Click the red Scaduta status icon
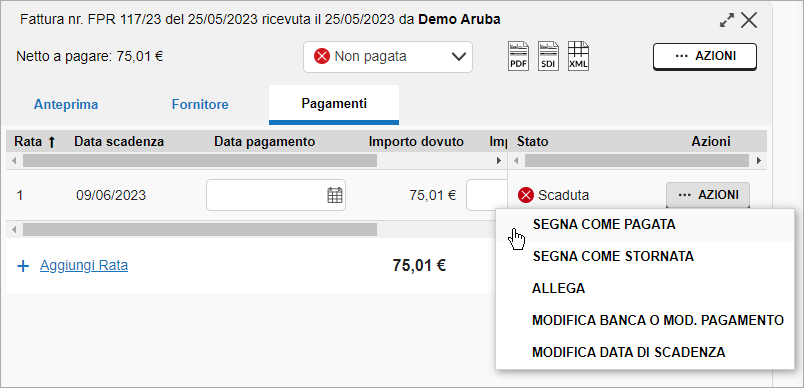Viewport: 804px width, 388px height. [x=526, y=195]
